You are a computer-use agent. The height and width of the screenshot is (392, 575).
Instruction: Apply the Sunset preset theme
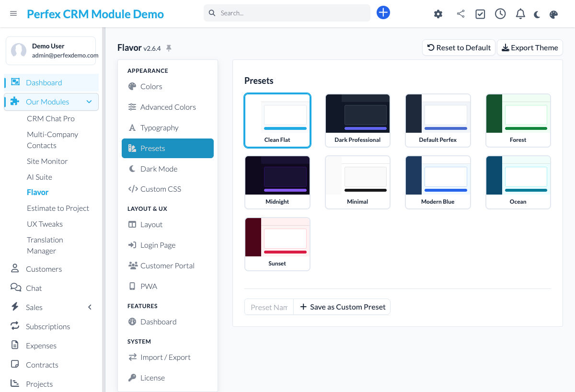click(x=277, y=244)
